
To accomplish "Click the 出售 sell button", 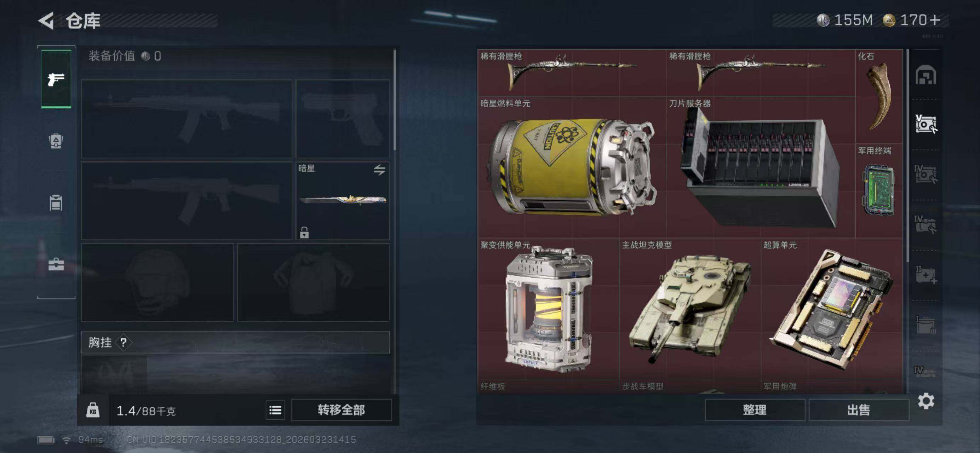I will point(859,409).
